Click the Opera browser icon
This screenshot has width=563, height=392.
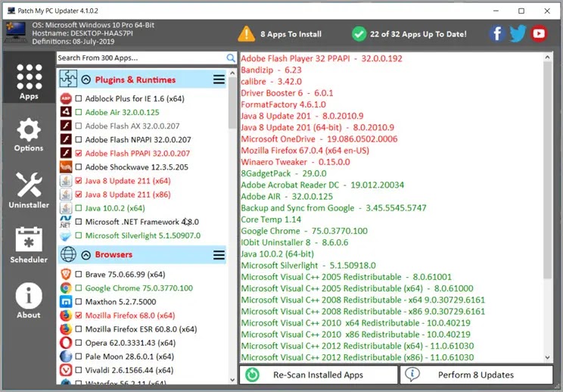(66, 343)
